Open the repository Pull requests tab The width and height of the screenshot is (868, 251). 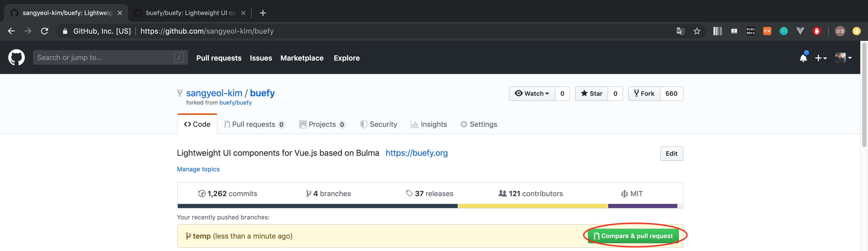(x=254, y=124)
